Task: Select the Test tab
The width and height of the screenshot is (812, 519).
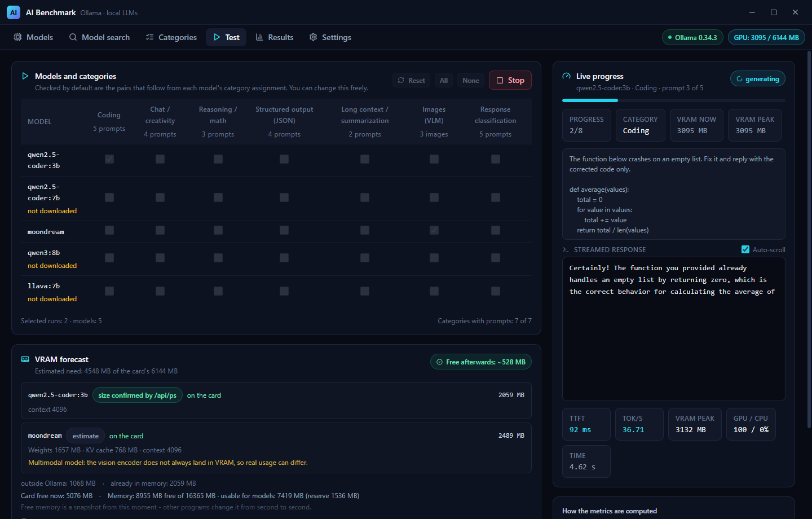Action: [226, 37]
